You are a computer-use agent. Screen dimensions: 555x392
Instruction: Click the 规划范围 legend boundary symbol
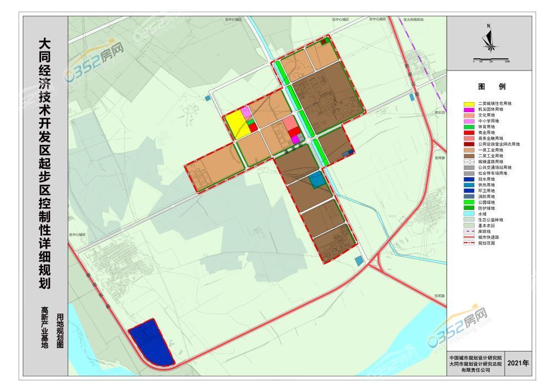470,243
